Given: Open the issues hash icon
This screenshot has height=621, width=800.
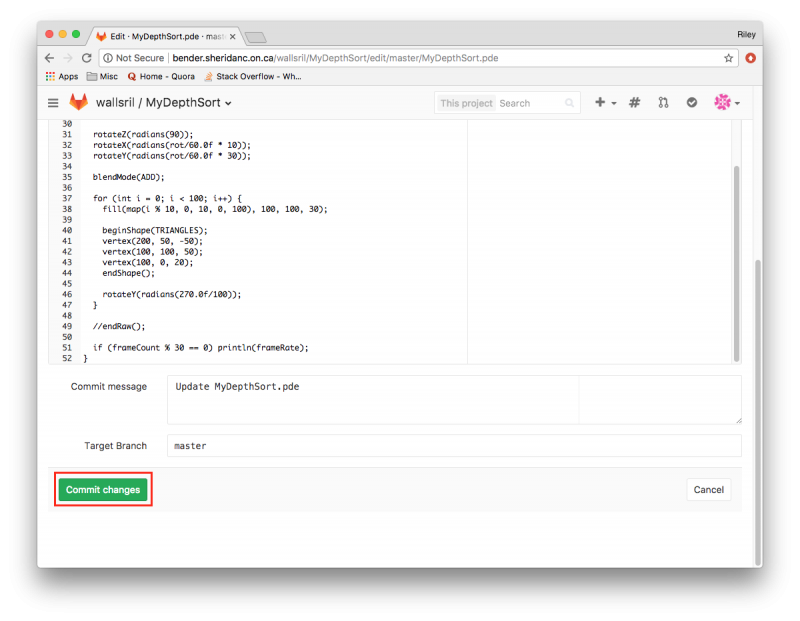Looking at the screenshot, I should (x=634, y=103).
